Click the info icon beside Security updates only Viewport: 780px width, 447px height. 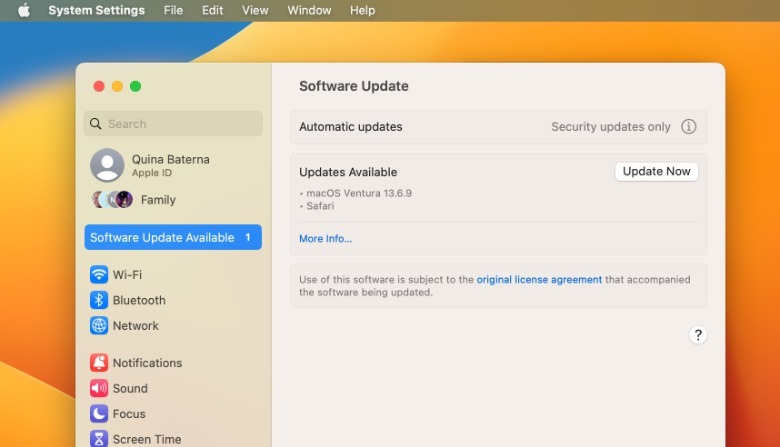[688, 126]
